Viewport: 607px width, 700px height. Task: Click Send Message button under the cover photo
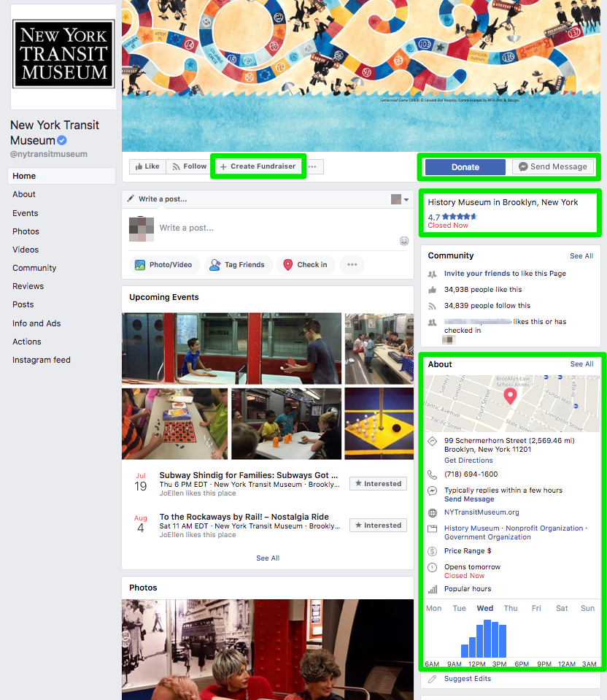pyautogui.click(x=552, y=167)
